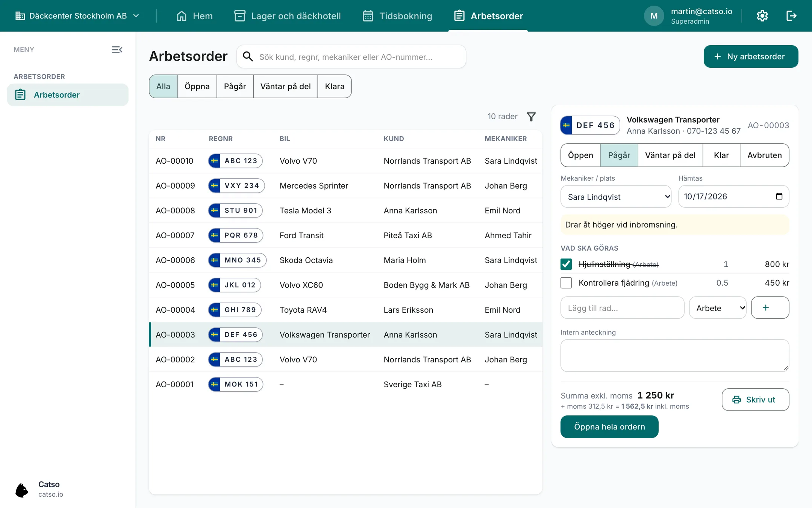Open Arbetsorder in the sidebar
This screenshot has width=812, height=508.
[x=68, y=95]
